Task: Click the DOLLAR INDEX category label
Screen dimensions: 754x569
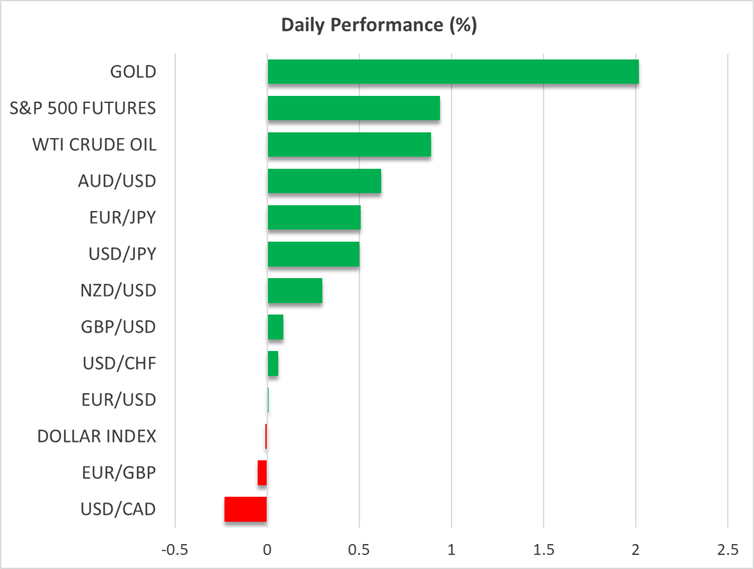Action: 96,436
